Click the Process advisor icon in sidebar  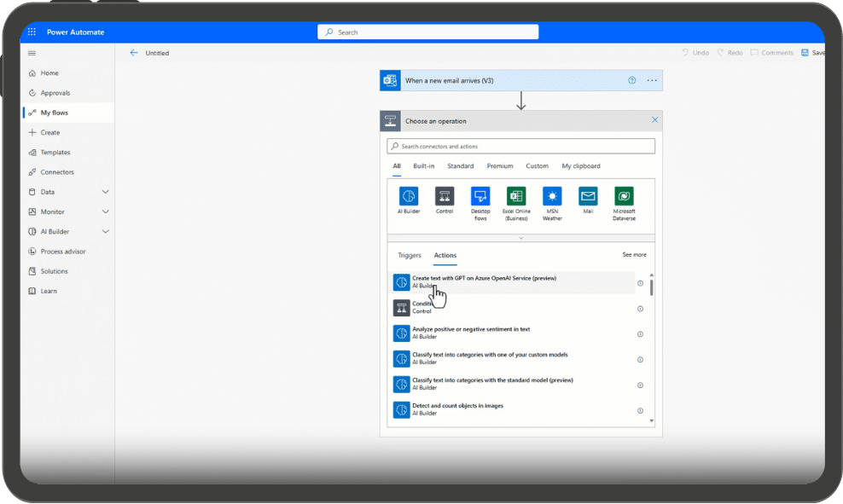pos(32,252)
